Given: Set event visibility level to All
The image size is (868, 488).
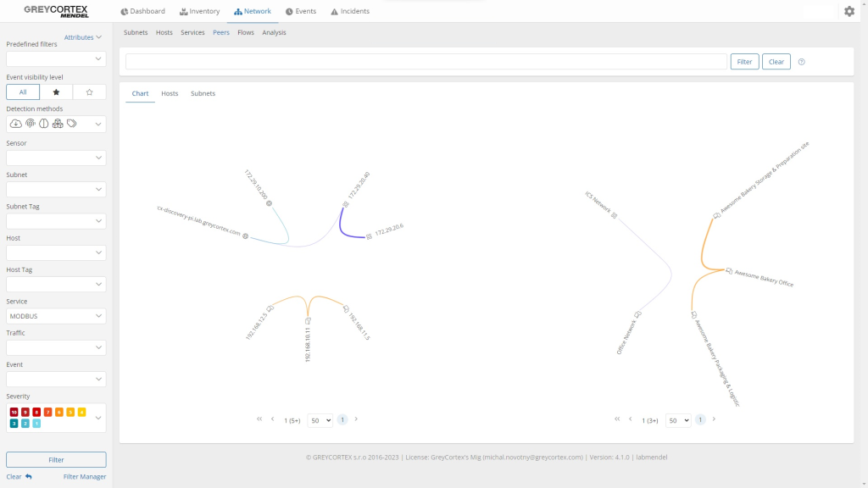Looking at the screenshot, I should (23, 92).
